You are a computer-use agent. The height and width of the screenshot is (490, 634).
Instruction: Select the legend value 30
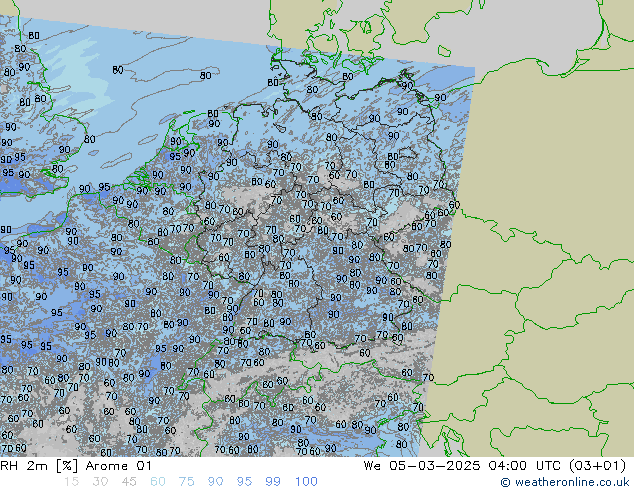[100, 482]
